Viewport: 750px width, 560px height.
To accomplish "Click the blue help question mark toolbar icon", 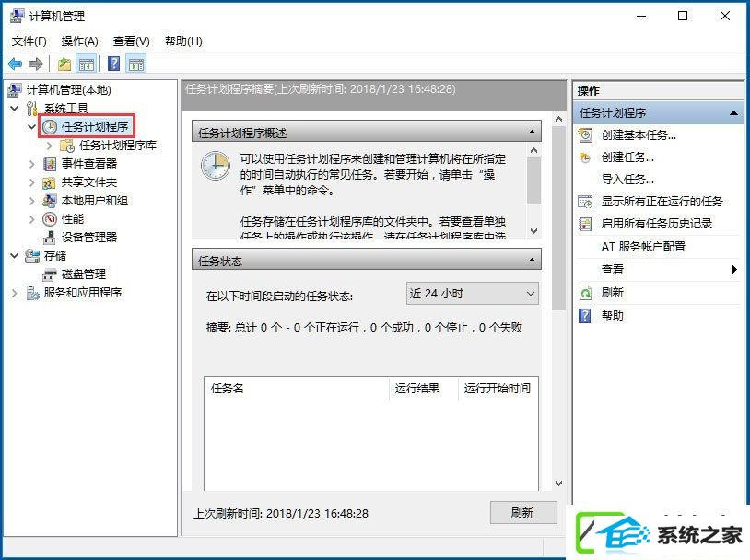I will pos(113,64).
